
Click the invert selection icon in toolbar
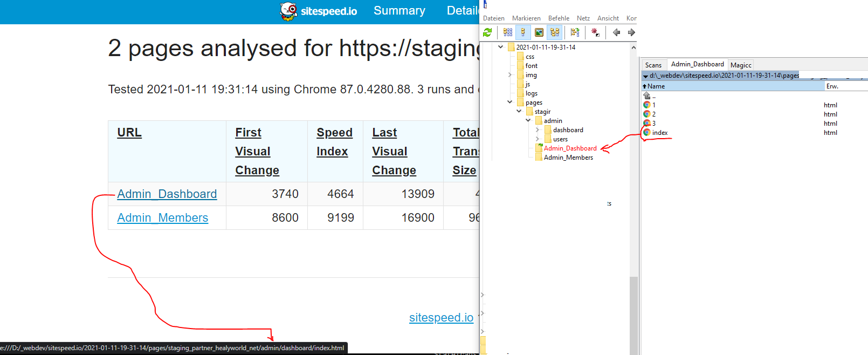[575, 32]
